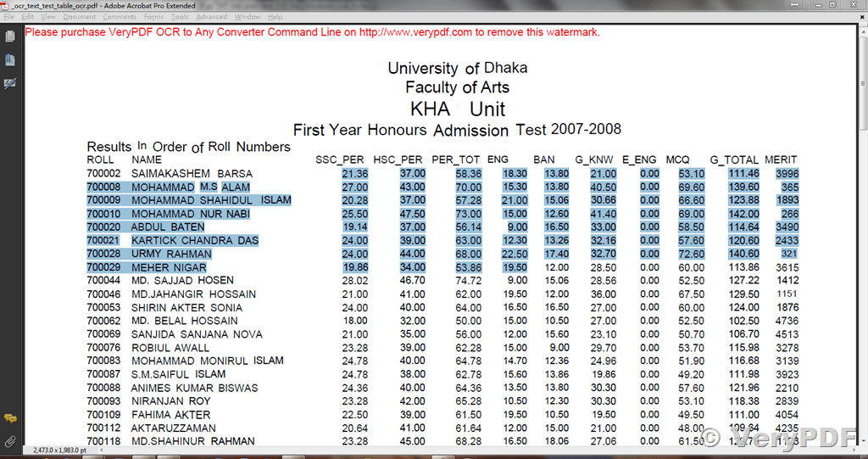Image resolution: width=868 pixels, height=459 pixels.
Task: Click the name ROBIUL AWALL
Action: [x=170, y=348]
